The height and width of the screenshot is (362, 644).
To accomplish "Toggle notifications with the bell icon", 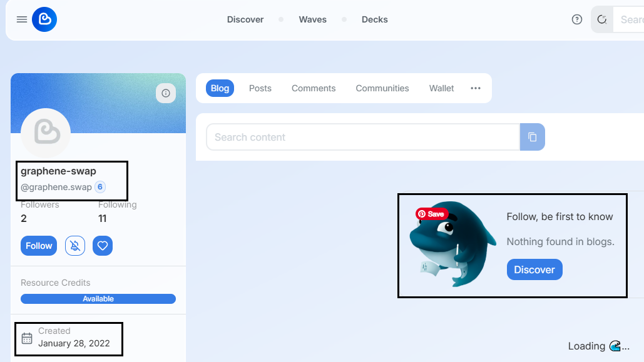I will pyautogui.click(x=75, y=246).
